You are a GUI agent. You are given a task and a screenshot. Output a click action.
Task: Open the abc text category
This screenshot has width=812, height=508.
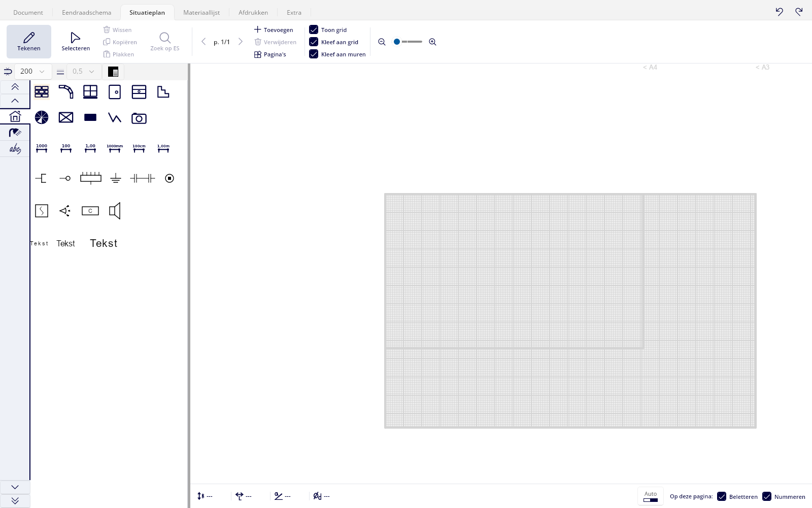(15, 149)
